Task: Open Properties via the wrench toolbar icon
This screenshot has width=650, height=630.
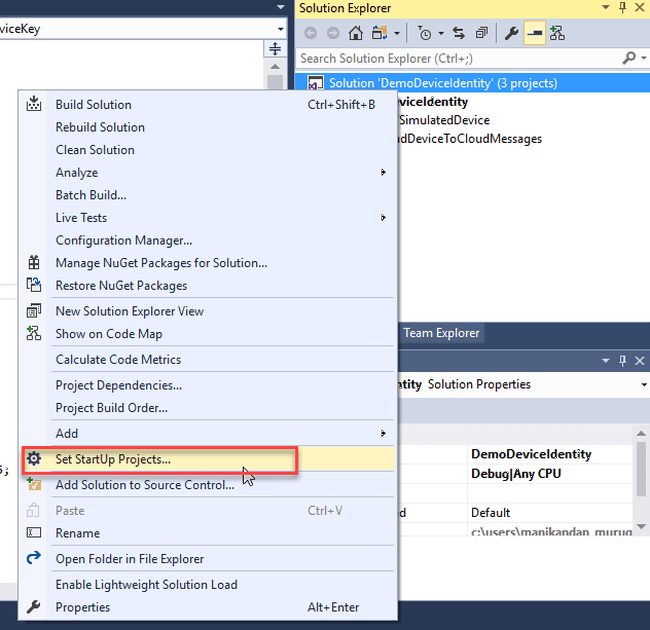Action: (512, 33)
